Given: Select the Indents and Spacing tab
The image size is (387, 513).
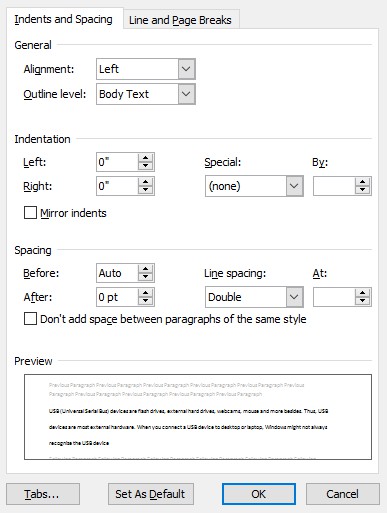Looking at the screenshot, I should [64, 19].
